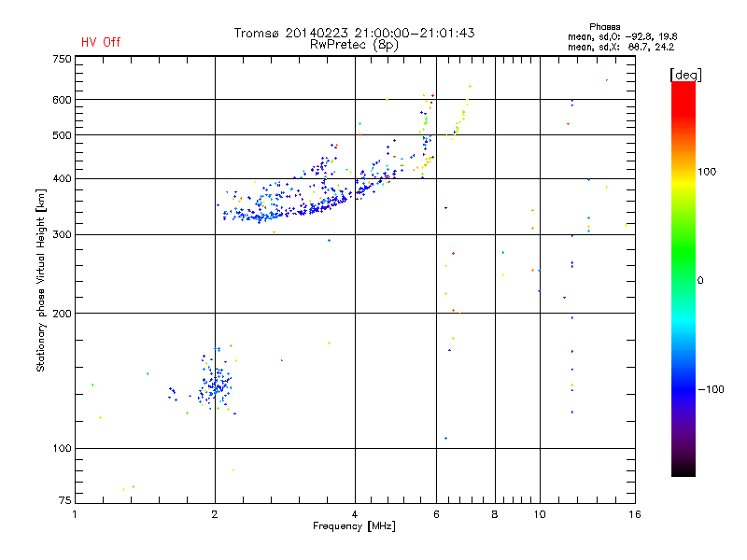Image resolution: width=747 pixels, height=560 pixels.
Task: Click the Frequency [MHz] axis label
Action: [x=353, y=527]
